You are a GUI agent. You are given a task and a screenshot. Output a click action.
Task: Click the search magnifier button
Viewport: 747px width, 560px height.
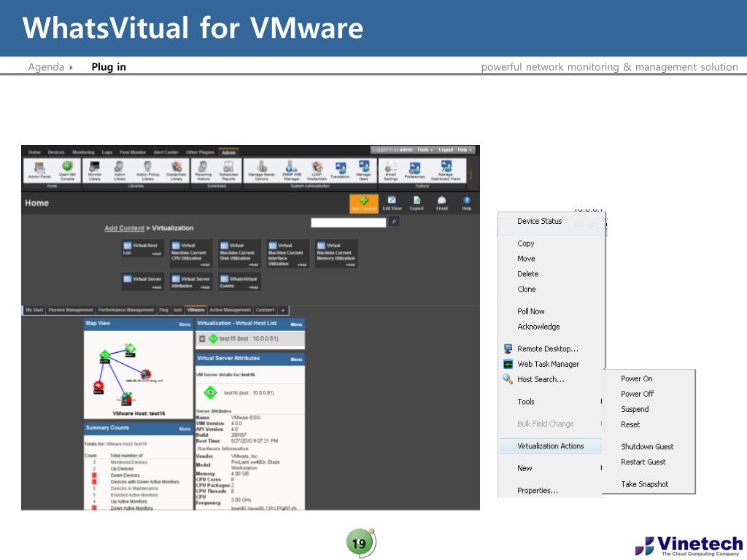pyautogui.click(x=394, y=222)
